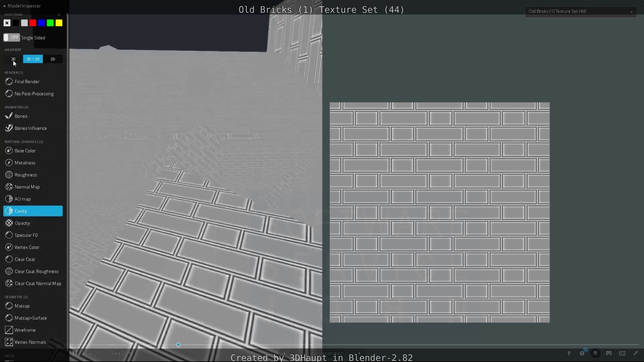Exit fullscreen with the arrows icon
The image size is (644, 362).
pos(636,353)
